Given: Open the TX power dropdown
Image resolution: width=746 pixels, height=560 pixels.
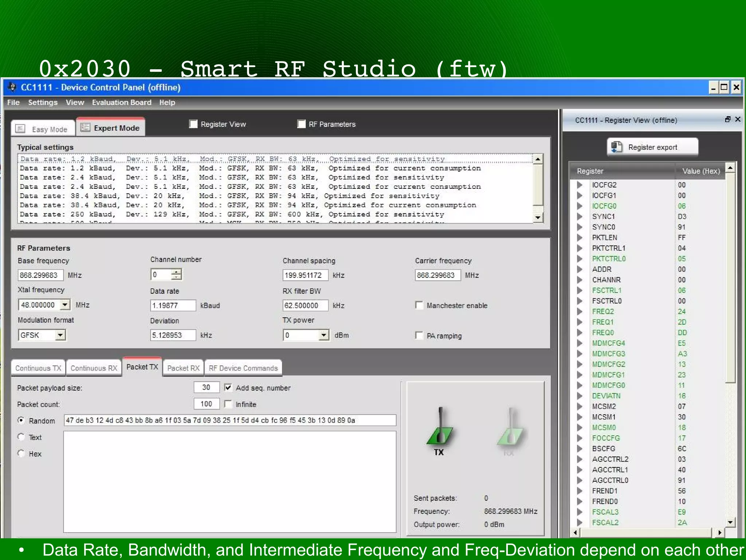Looking at the screenshot, I should pos(323,335).
